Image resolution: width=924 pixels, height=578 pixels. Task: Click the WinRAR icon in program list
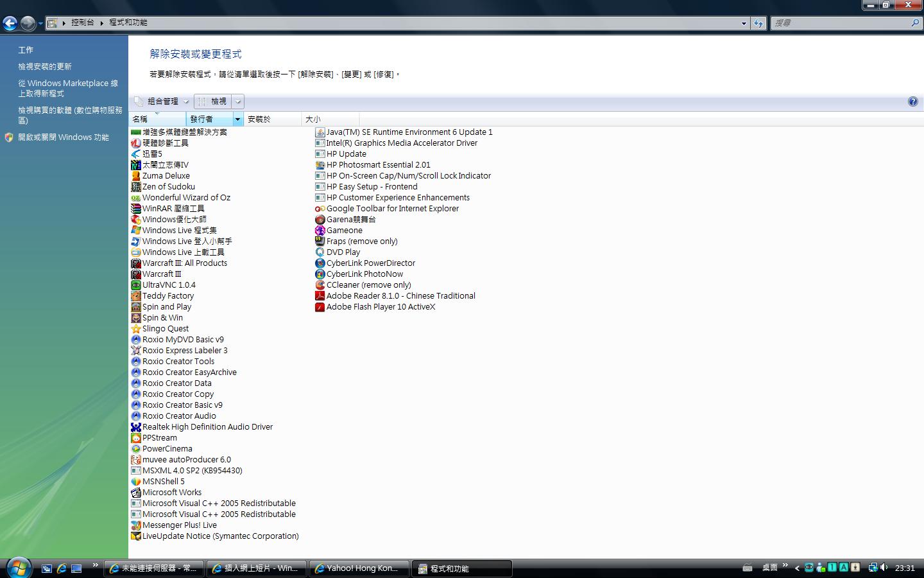pos(136,209)
